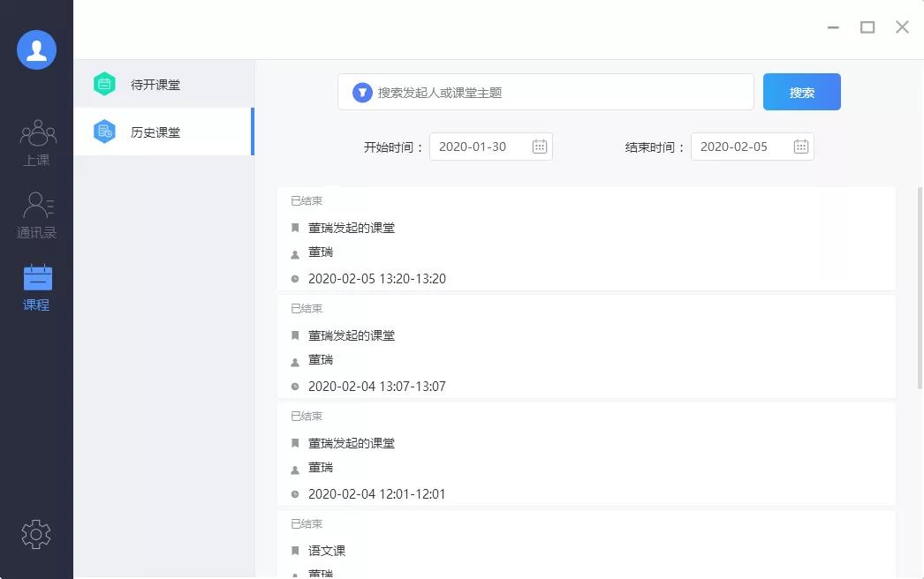This screenshot has height=579, width=924.
Task: Click the search input field
Action: coord(548,91)
